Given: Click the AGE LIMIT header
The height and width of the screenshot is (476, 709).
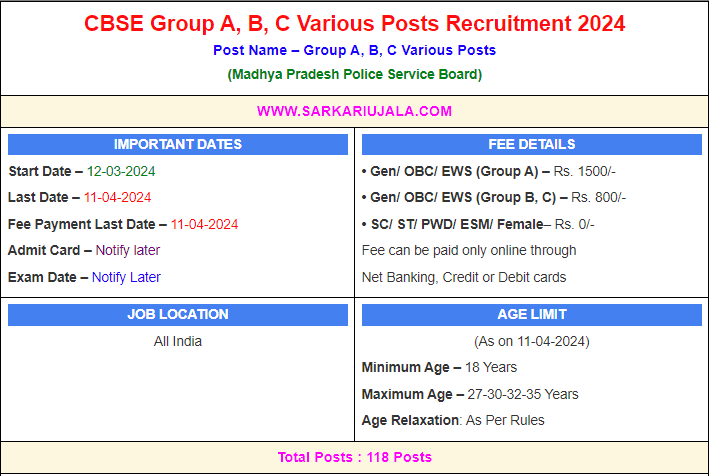Looking at the screenshot, I should point(531,314).
